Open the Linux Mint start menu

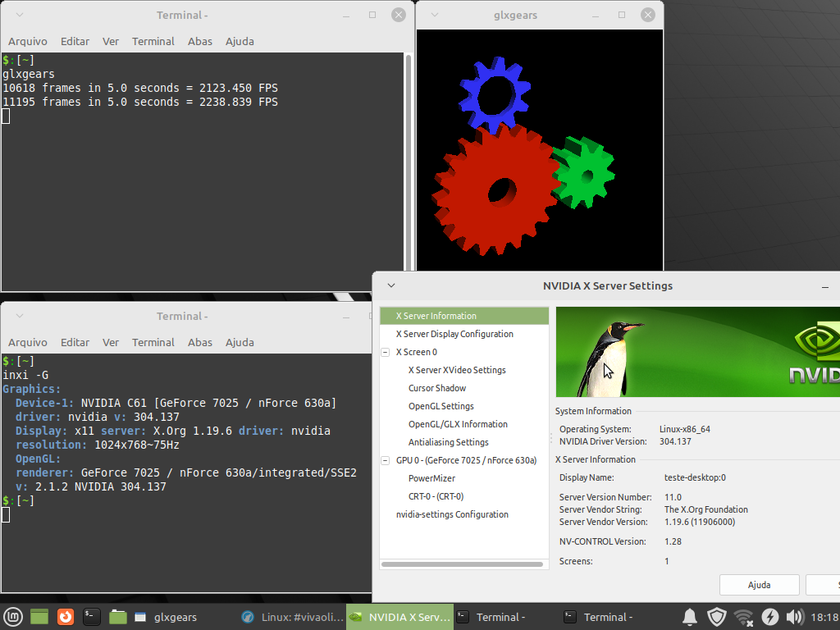pos(13,617)
